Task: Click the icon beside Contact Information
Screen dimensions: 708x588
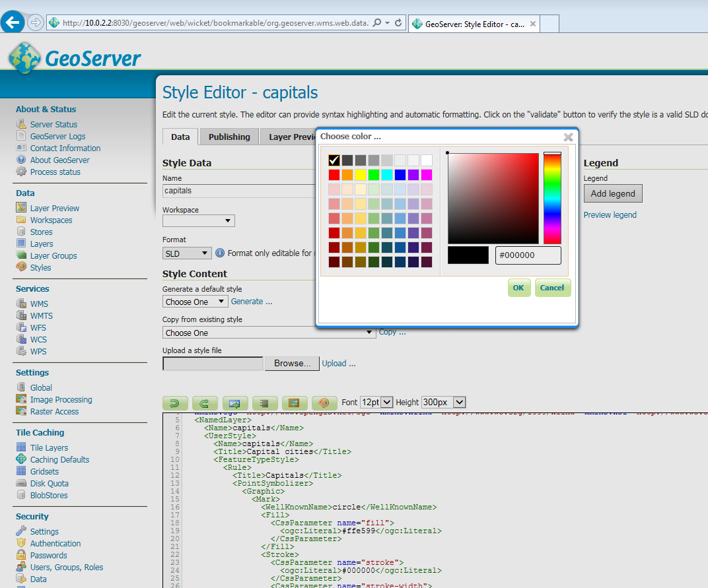Action: pyautogui.click(x=21, y=148)
